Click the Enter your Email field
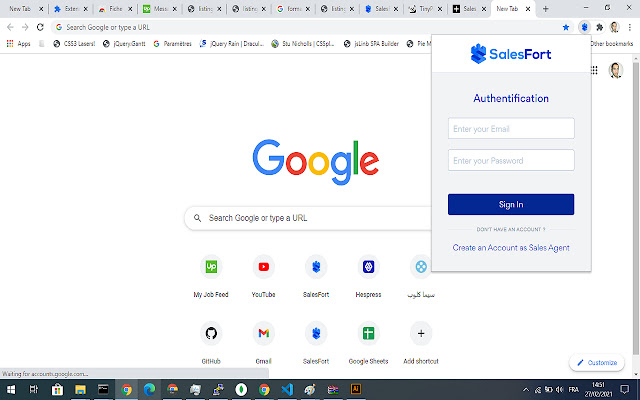This screenshot has width=640, height=400. tap(511, 129)
